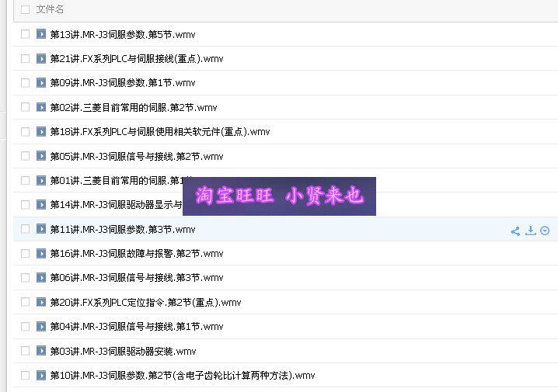This screenshot has width=558, height=392.
Task: Select checkbox of 第03讲.MR-J3伺服驱动器安装
Action: pos(25,351)
